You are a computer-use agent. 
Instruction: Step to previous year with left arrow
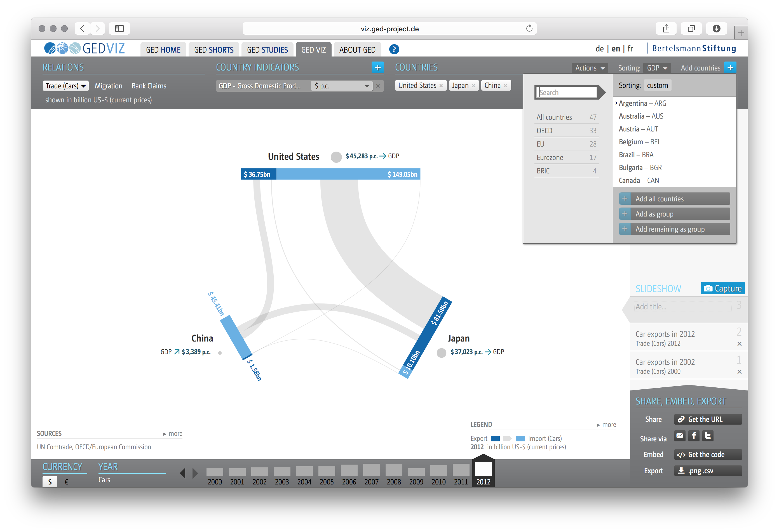pyautogui.click(x=182, y=473)
